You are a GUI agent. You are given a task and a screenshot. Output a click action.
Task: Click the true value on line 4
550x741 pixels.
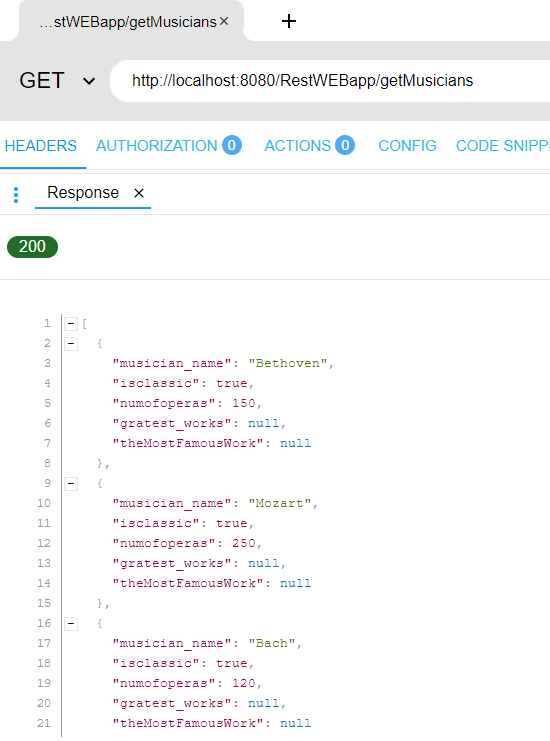pyautogui.click(x=232, y=383)
